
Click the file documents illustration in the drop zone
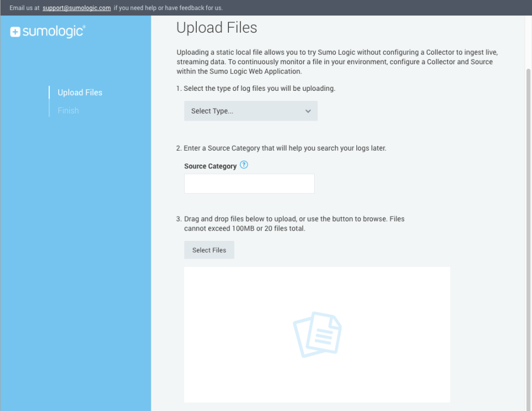(317, 334)
